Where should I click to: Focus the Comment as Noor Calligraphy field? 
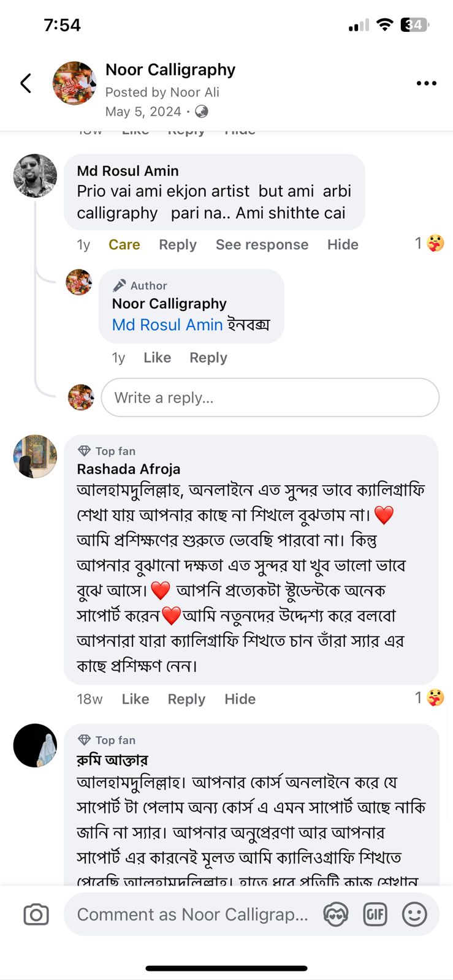[192, 914]
